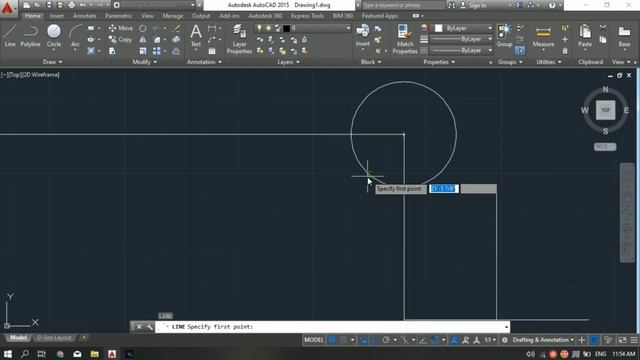Open Windows Start menu

(x=7, y=353)
